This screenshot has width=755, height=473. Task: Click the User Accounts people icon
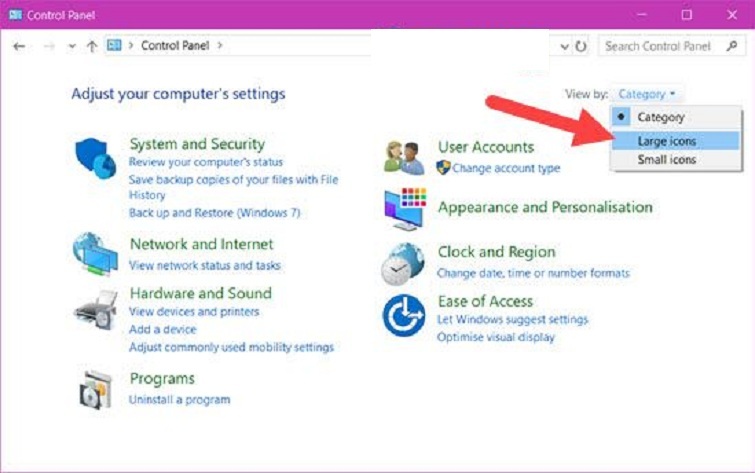tap(405, 158)
